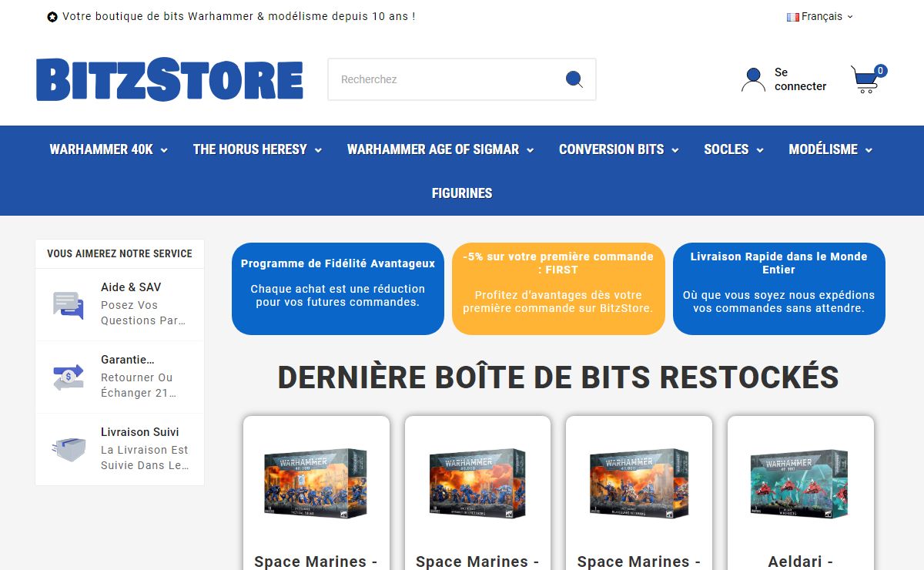This screenshot has width=924, height=570.
Task: Expand the chevron beside Socles
Action: pos(760,150)
